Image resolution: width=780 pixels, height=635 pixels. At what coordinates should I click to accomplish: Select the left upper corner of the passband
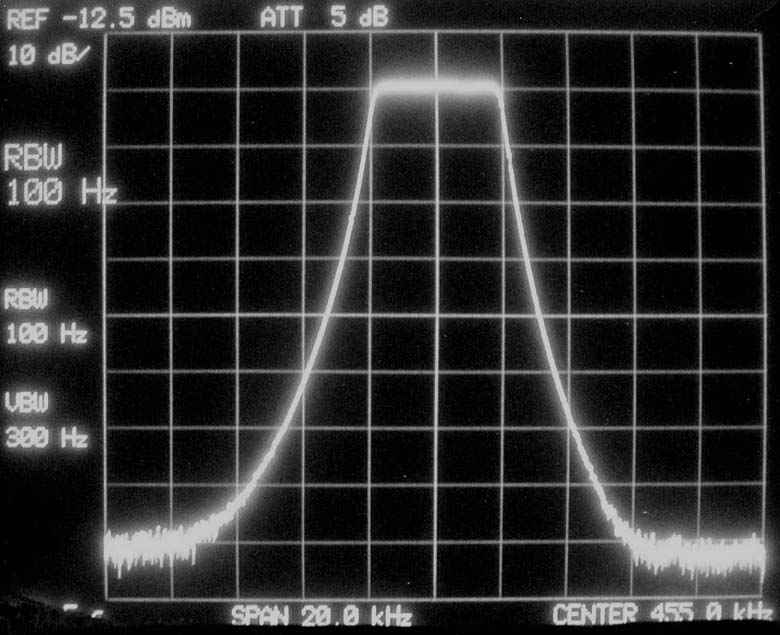377,90
